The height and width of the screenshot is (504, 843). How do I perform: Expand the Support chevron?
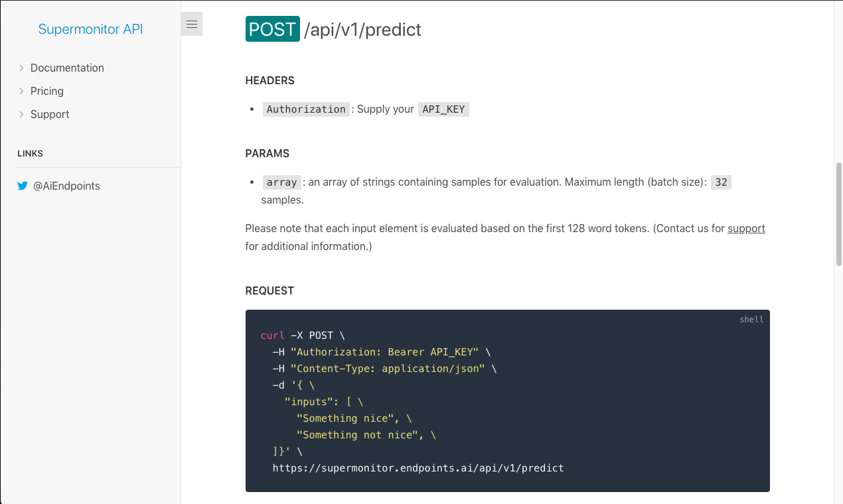tap(21, 114)
